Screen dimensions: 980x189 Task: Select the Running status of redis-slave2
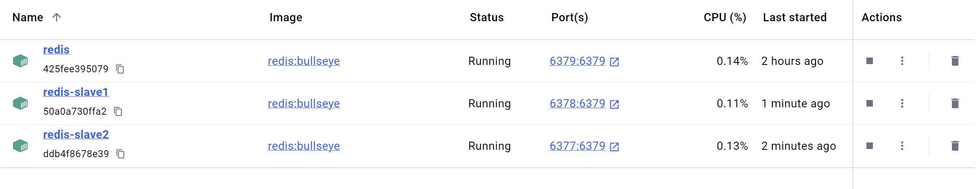[489, 146]
